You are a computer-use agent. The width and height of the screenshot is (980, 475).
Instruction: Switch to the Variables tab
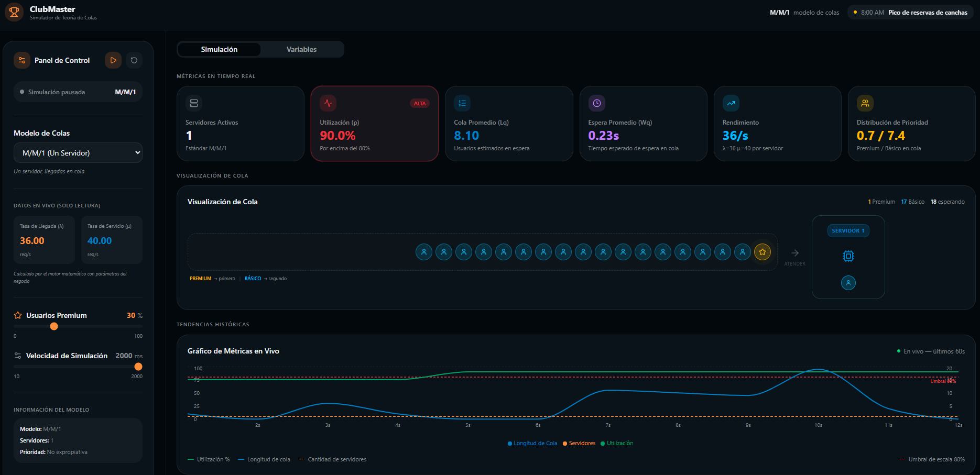coord(301,49)
